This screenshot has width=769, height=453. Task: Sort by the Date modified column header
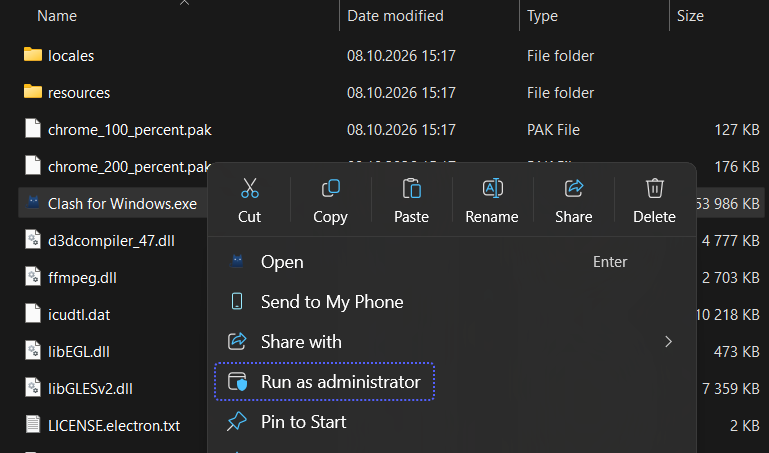click(x=395, y=16)
